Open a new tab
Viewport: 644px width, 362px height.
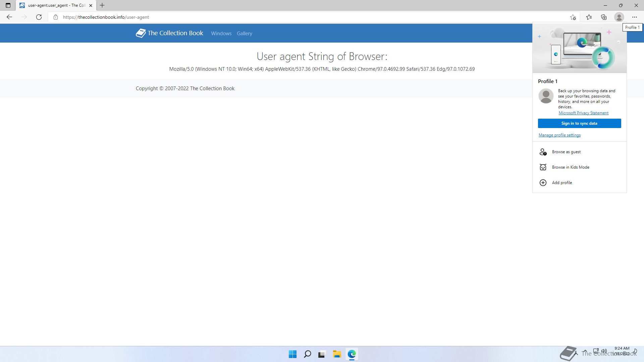102,5
